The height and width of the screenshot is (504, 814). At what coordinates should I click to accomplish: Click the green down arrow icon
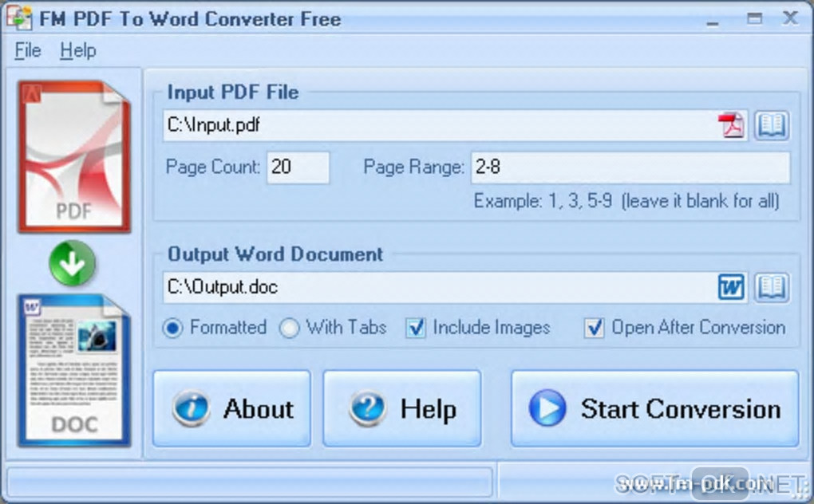click(72, 263)
